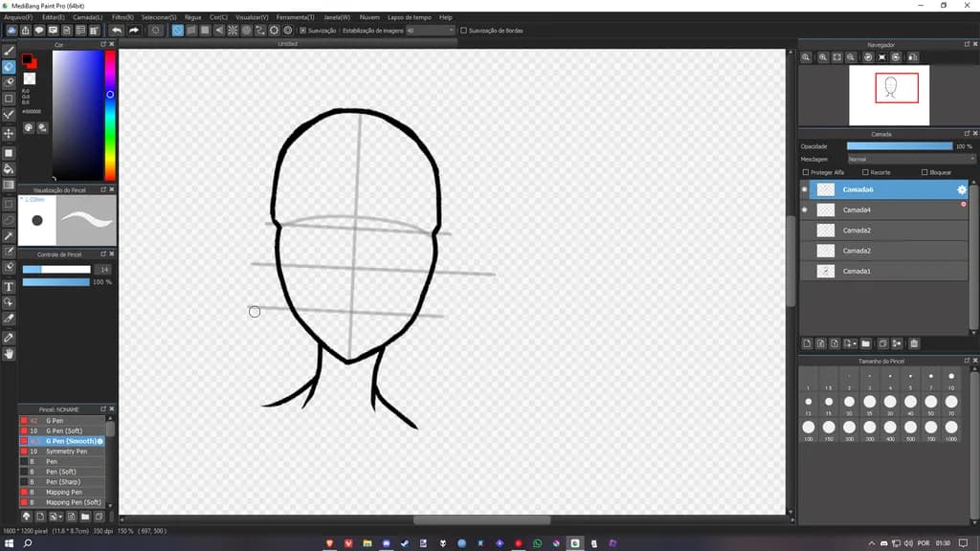Click the Redo arrow in the toolbar
This screenshot has height=551, width=980.
coord(134,30)
